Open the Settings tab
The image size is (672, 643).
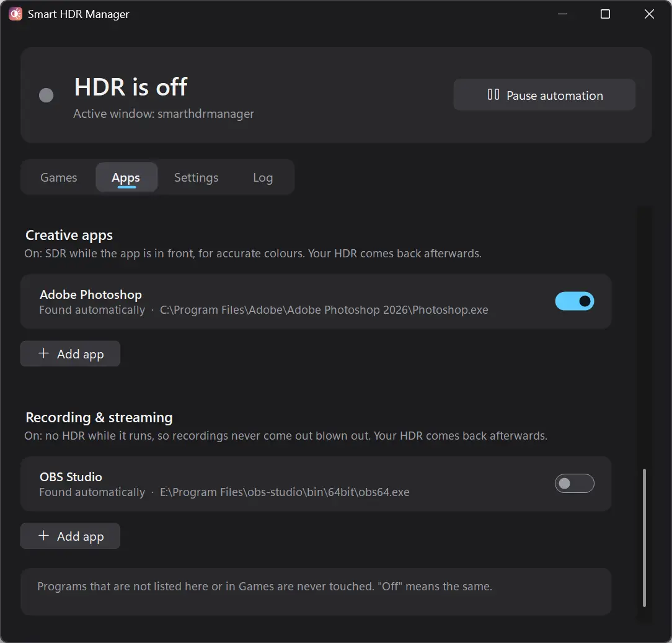(197, 177)
